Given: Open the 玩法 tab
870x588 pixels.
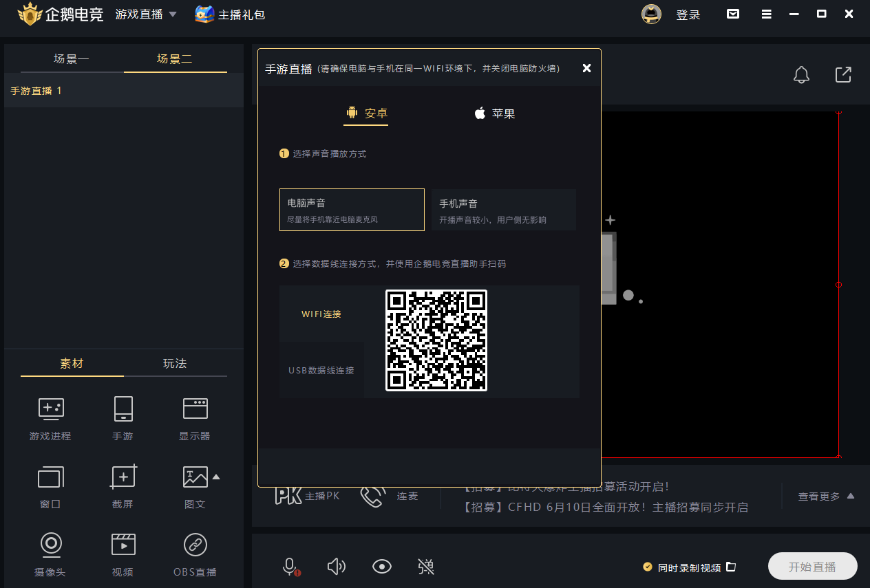Looking at the screenshot, I should (x=175, y=363).
